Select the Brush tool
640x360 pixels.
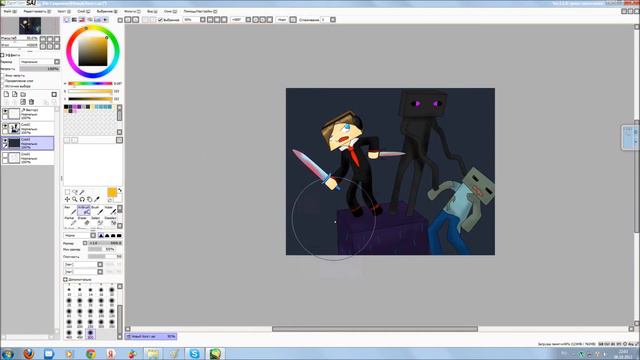[97, 210]
